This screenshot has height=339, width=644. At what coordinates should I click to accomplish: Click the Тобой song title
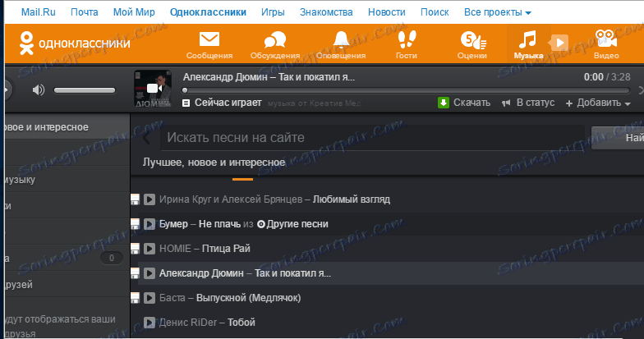coord(241,323)
